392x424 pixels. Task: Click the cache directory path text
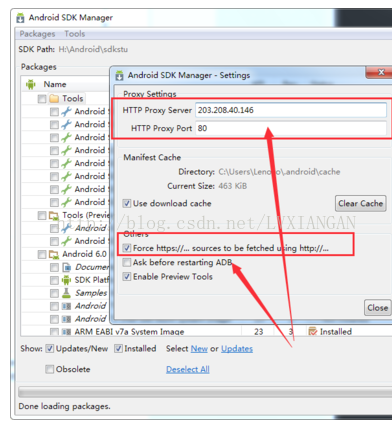pyautogui.click(x=279, y=172)
